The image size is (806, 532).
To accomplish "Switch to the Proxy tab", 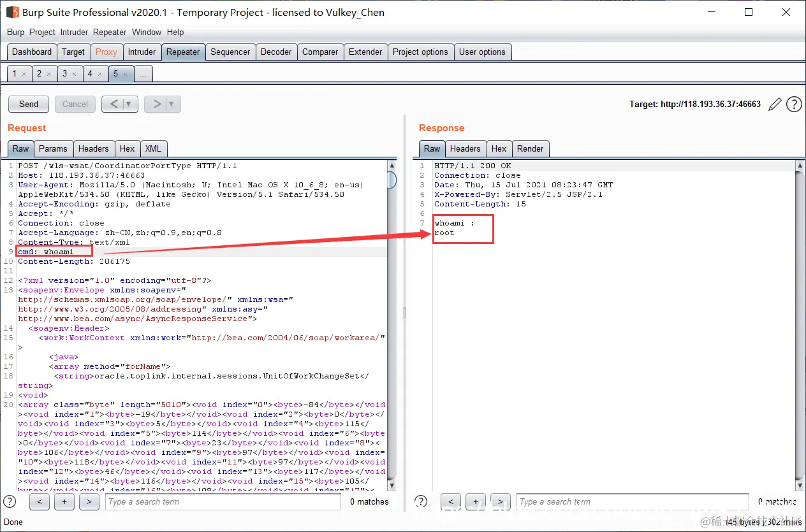I will coord(106,52).
